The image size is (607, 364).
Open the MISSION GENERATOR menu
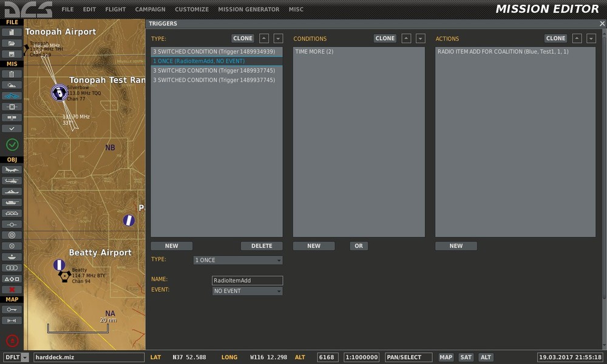pos(248,10)
